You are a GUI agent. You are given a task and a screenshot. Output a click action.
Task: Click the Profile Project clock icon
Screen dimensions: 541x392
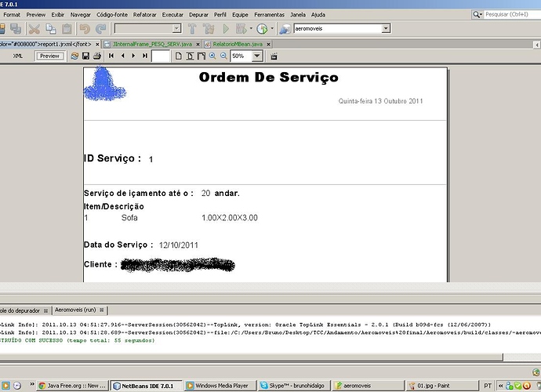click(262, 29)
